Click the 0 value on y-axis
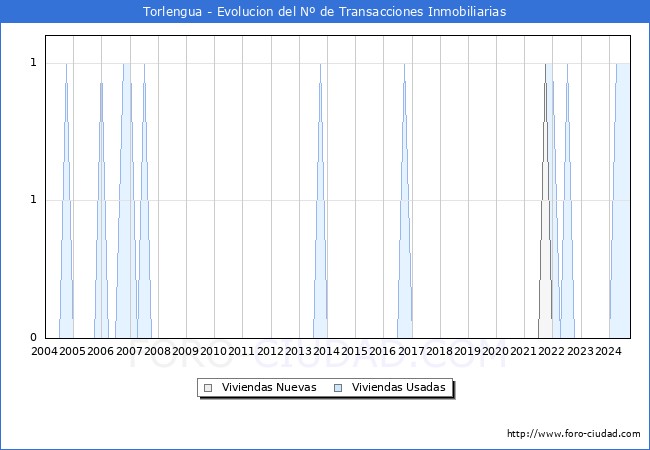650x450 pixels. [34, 337]
